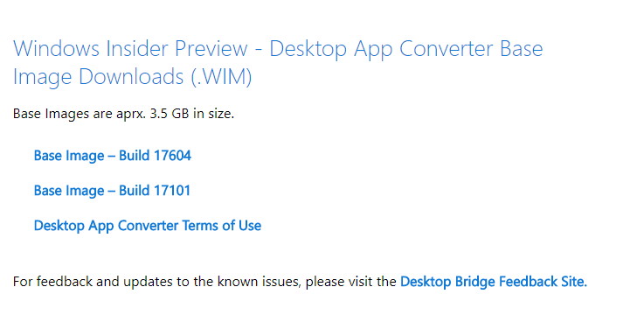This screenshot has width=644, height=329.
Task: Click 'Image Downloads' on heading's second line
Action: [x=99, y=77]
